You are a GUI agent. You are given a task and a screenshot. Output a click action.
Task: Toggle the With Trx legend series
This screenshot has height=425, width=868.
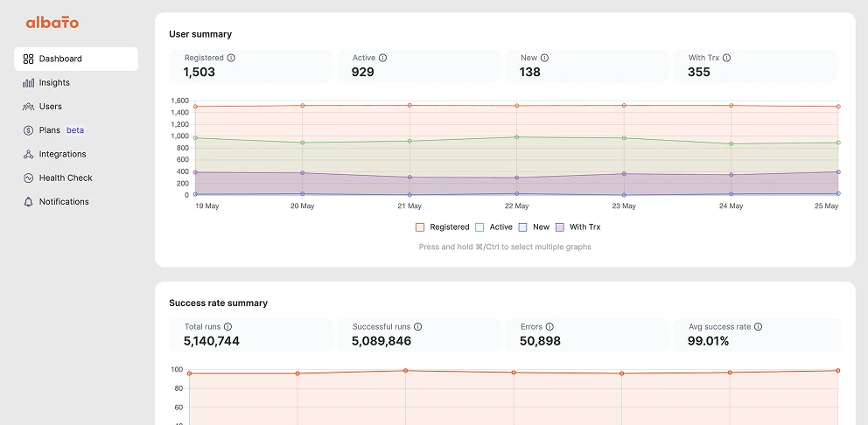[577, 226]
